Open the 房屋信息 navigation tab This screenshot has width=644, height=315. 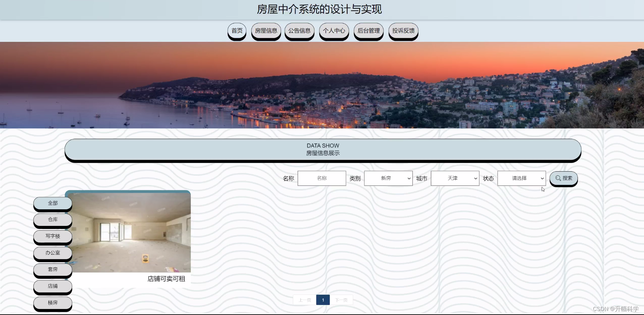tap(266, 31)
